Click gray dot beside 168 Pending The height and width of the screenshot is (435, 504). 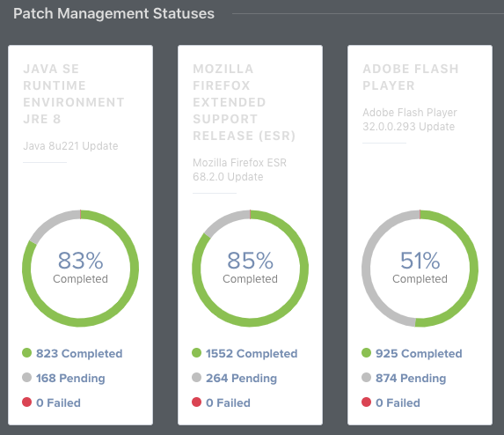(x=27, y=377)
